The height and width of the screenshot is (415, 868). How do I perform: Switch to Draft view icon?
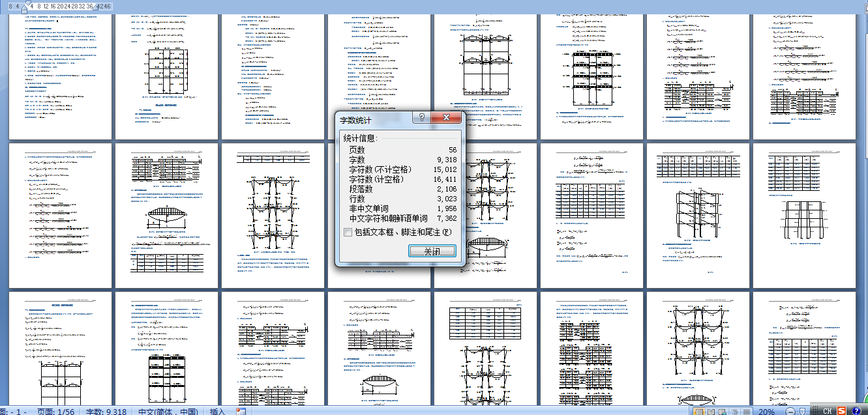(x=746, y=412)
